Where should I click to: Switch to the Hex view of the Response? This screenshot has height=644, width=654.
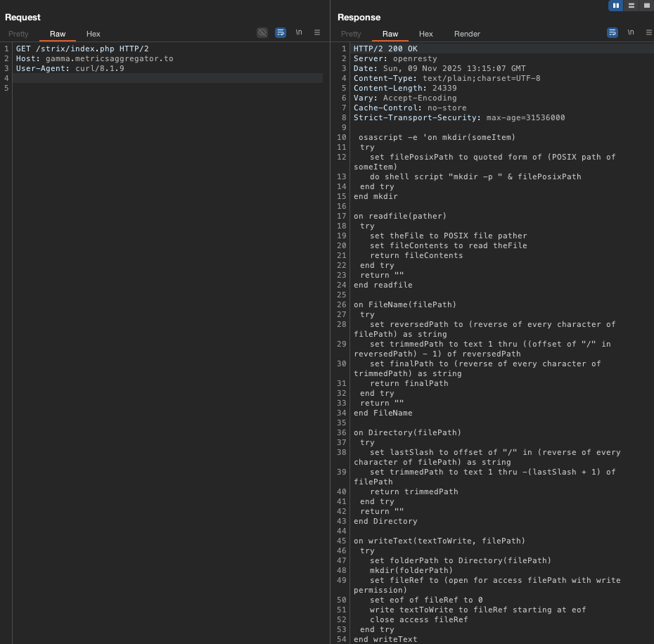coord(425,34)
